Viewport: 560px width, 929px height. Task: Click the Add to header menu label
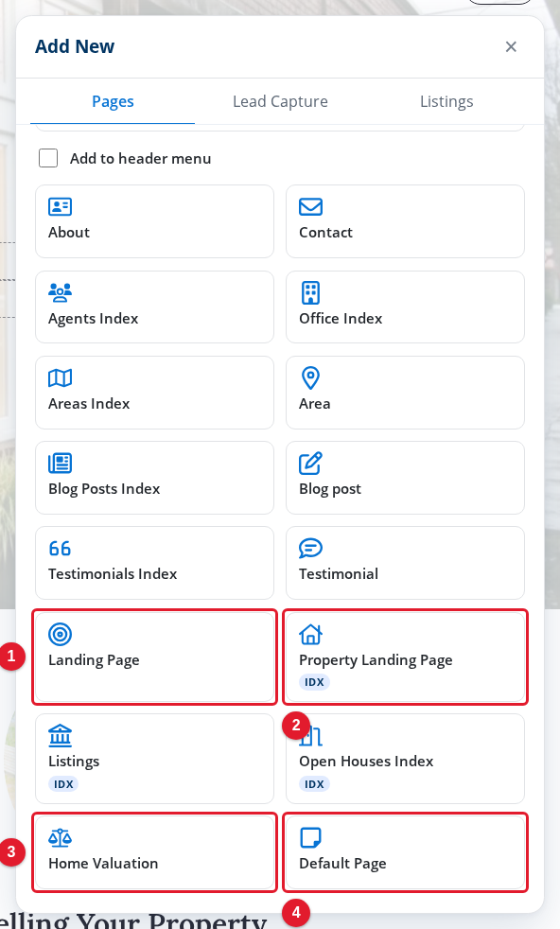[x=140, y=159]
